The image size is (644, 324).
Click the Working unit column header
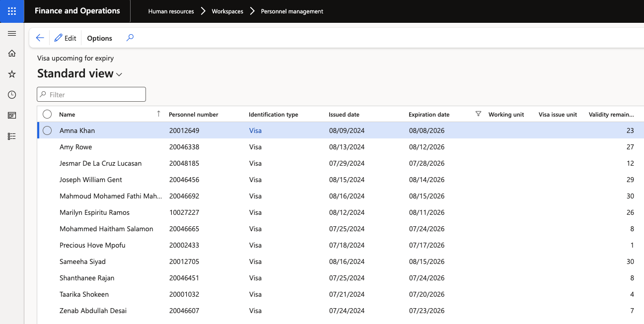click(506, 115)
